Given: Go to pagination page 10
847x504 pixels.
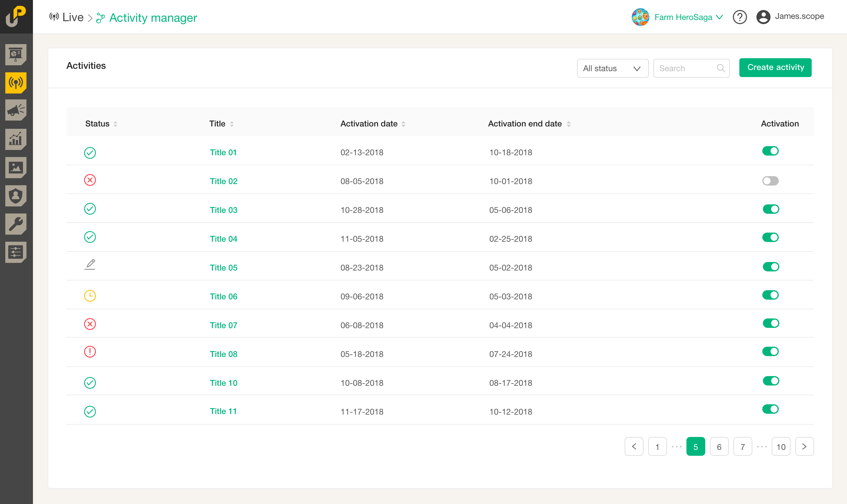Looking at the screenshot, I should 781,446.
